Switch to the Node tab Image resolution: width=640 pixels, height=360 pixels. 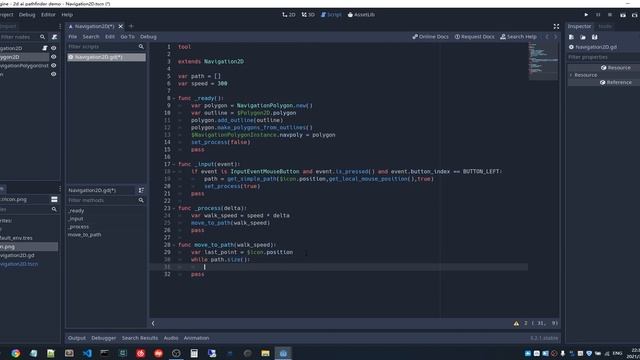click(604, 27)
